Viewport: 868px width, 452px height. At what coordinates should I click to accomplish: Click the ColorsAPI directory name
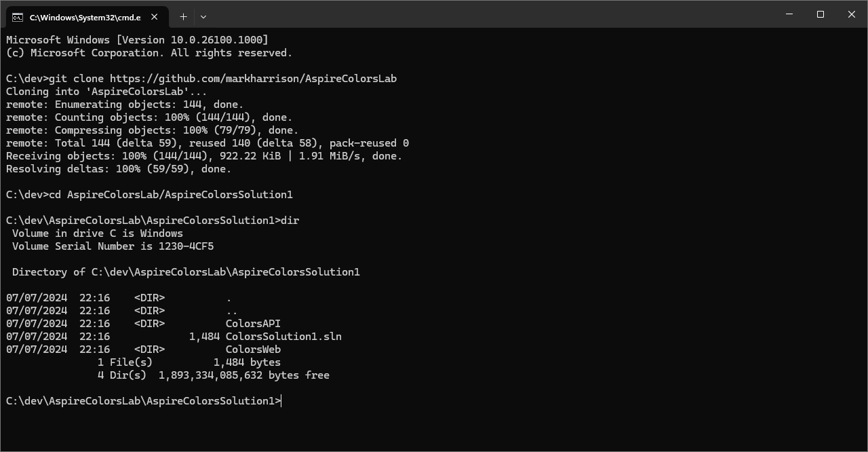[x=253, y=324]
